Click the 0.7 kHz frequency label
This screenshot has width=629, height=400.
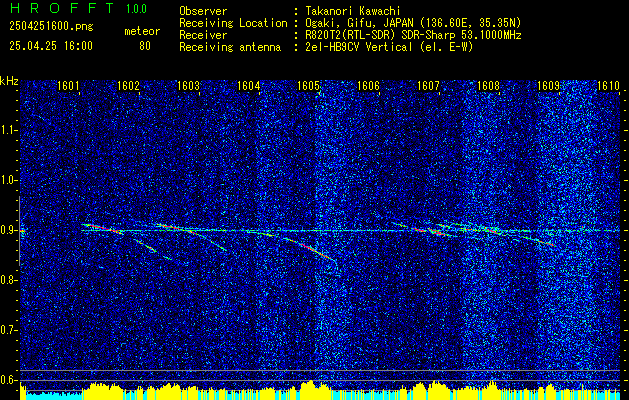[9, 330]
